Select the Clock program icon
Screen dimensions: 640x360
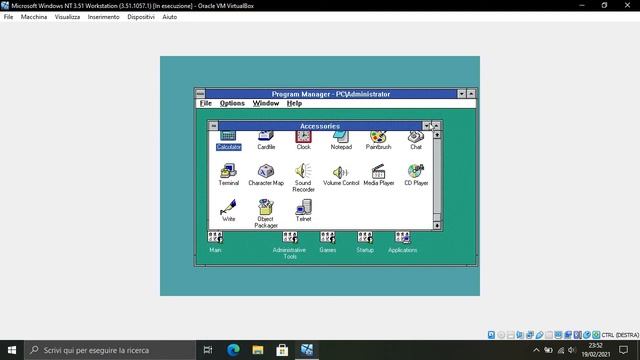(x=303, y=140)
